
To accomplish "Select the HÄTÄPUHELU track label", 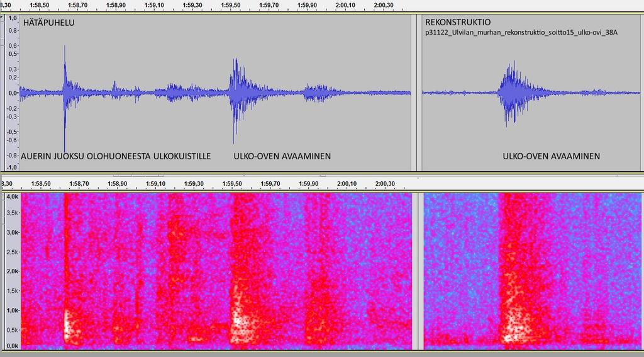I will pos(49,23).
